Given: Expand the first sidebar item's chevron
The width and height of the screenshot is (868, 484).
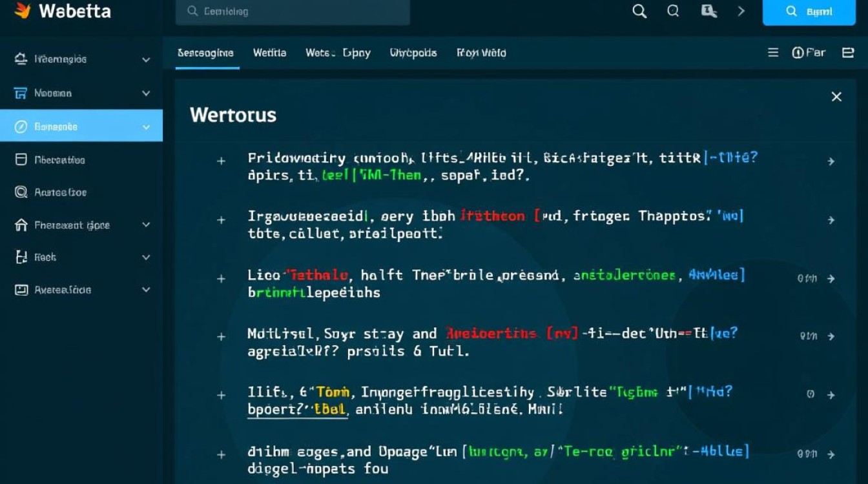Looking at the screenshot, I should (x=146, y=59).
